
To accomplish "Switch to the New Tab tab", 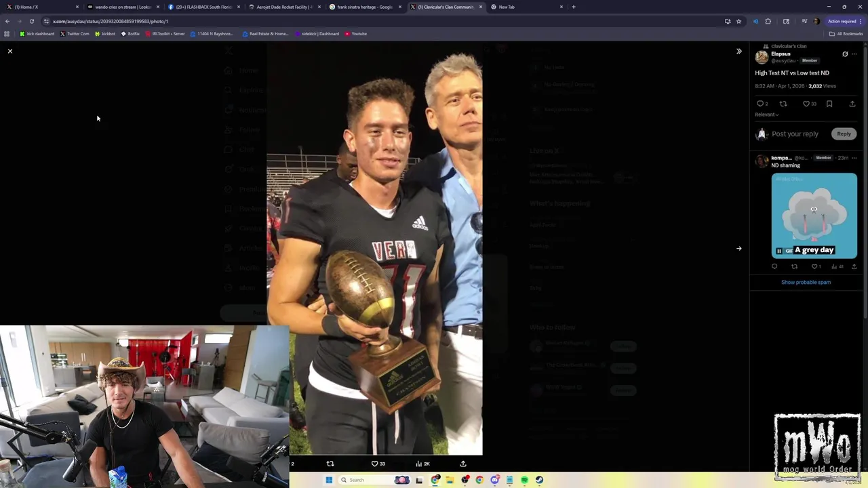I will pyautogui.click(x=527, y=7).
